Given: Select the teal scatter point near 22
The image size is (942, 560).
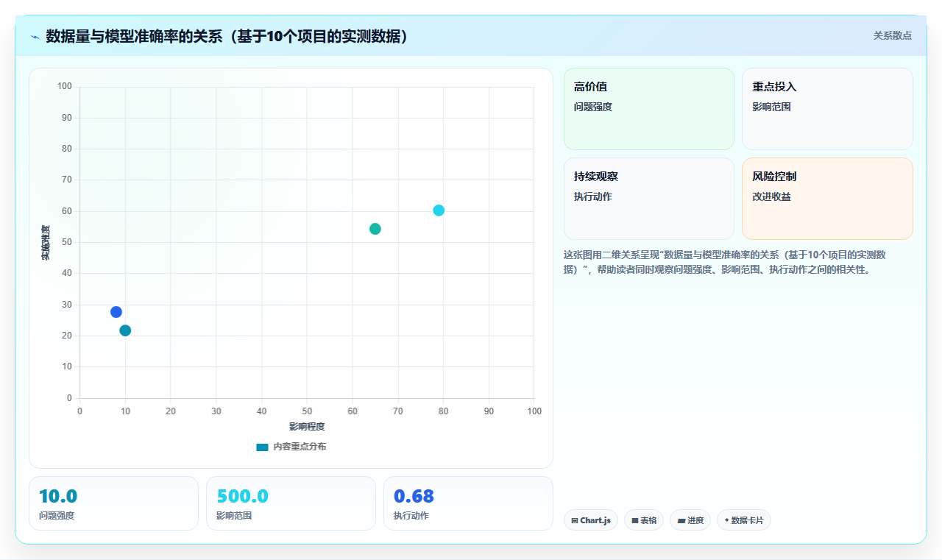Looking at the screenshot, I should (x=125, y=330).
